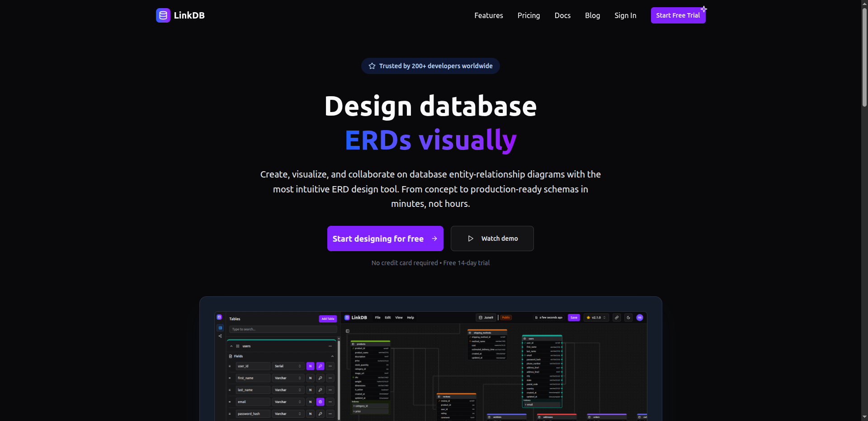This screenshot has width=868, height=421.
Task: Open the Serial type dropdown for user_id
Action: click(x=288, y=366)
